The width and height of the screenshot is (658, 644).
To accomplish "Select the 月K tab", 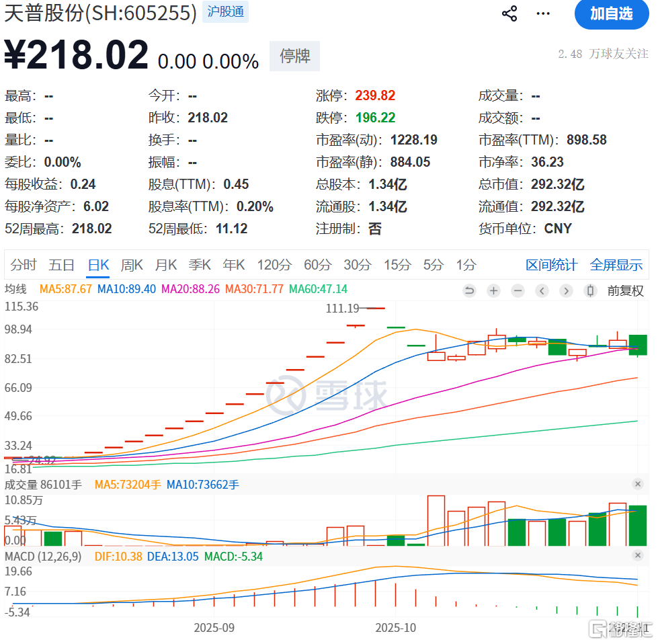I will (166, 265).
